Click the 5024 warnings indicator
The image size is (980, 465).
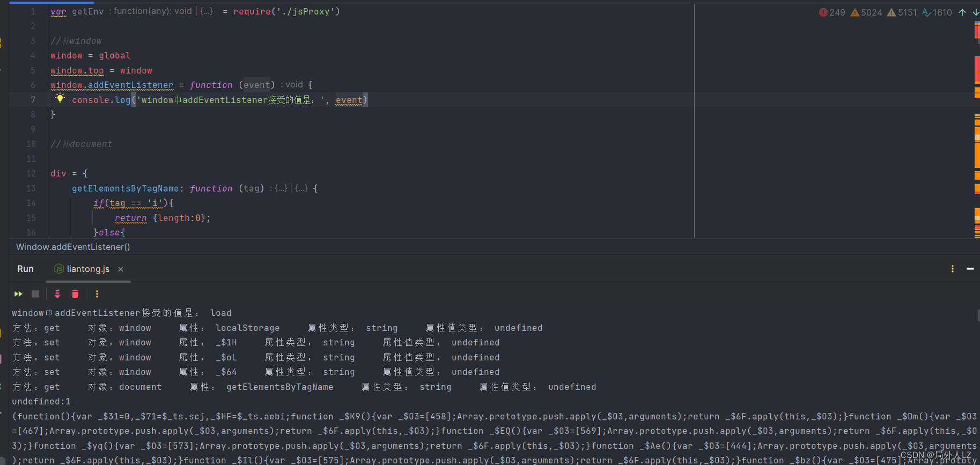[866, 12]
